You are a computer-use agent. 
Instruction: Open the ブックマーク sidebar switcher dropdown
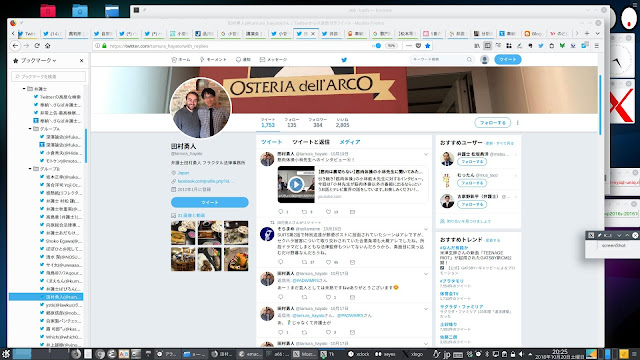[x=35, y=60]
